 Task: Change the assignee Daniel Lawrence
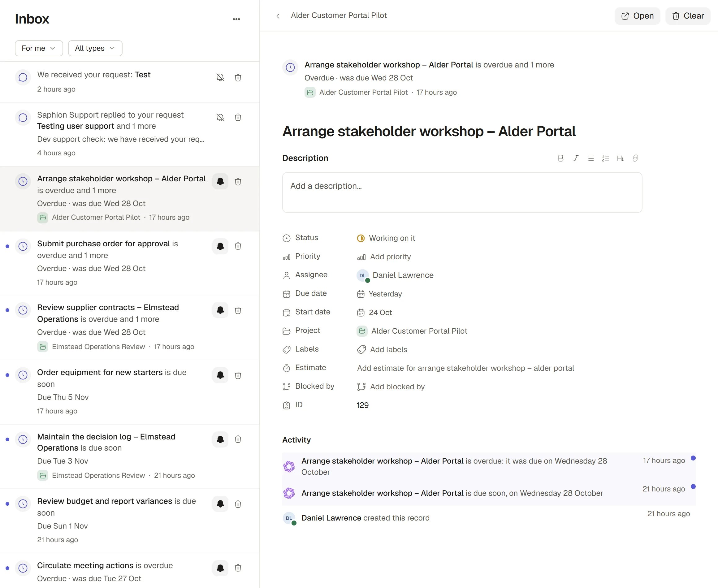(395, 275)
